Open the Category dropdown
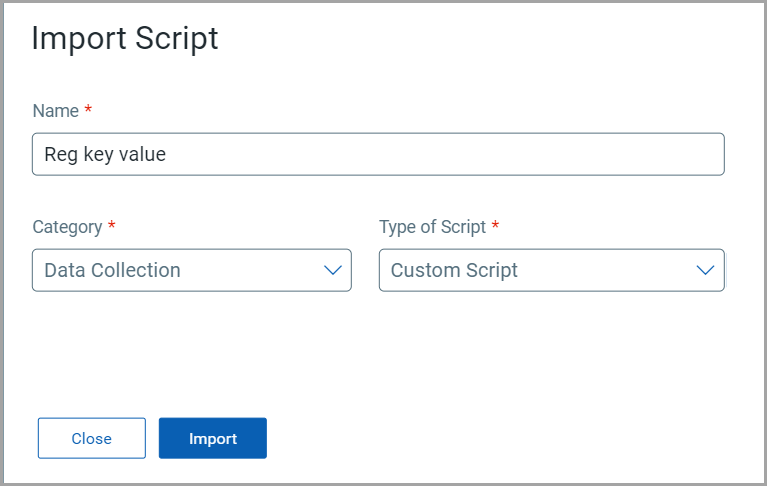 coord(191,271)
